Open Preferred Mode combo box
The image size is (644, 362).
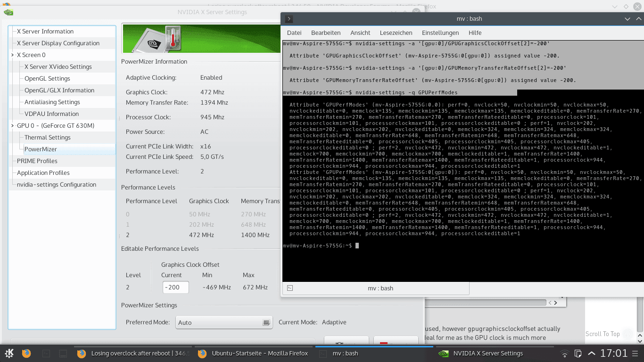click(224, 322)
